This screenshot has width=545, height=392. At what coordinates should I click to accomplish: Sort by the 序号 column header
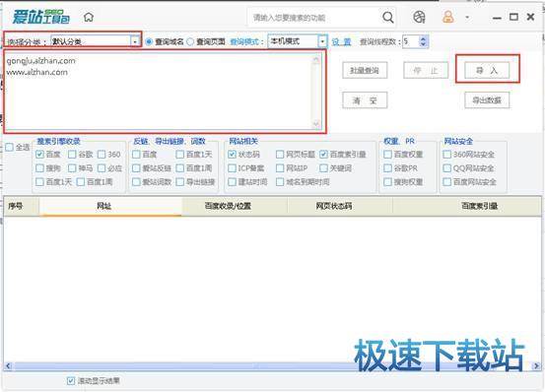(22, 206)
